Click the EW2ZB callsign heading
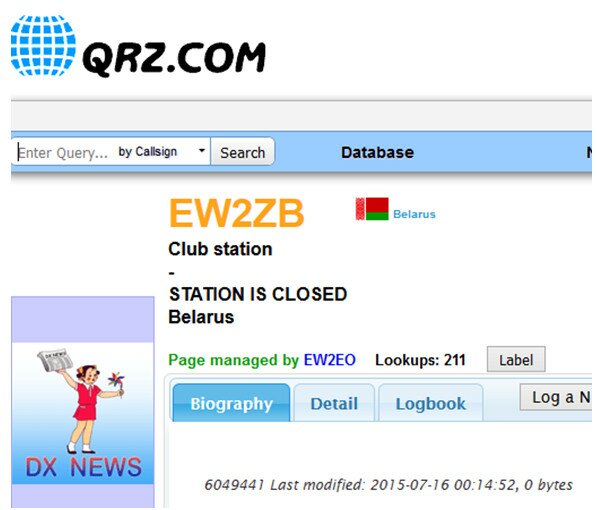Screen dimensions: 597x510 tap(236, 213)
